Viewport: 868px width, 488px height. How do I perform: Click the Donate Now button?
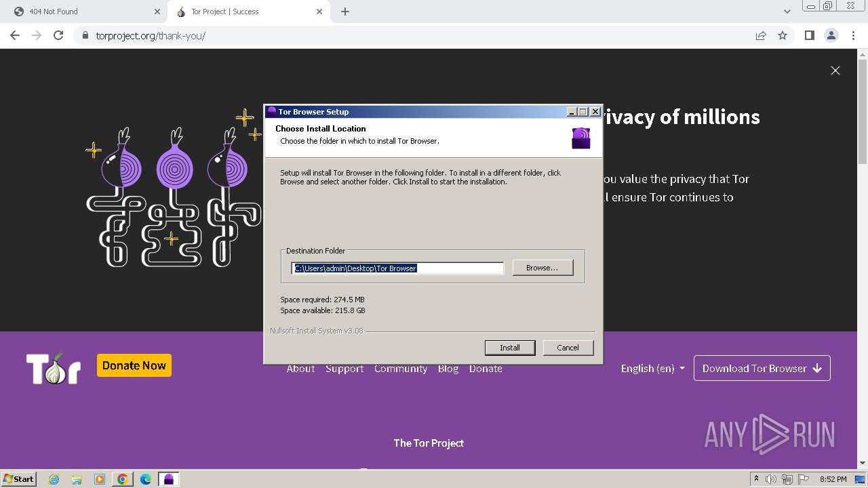pos(134,365)
